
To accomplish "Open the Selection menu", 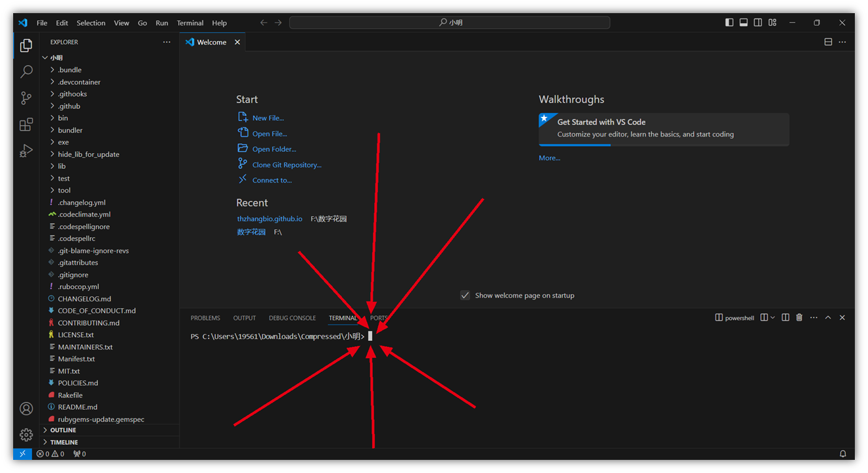I will 91,22.
